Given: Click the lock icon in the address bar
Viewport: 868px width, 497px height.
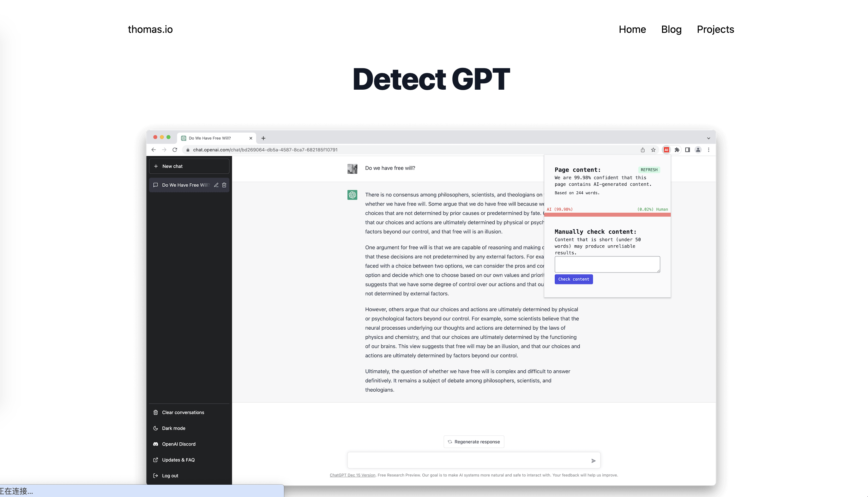Looking at the screenshot, I should (188, 150).
